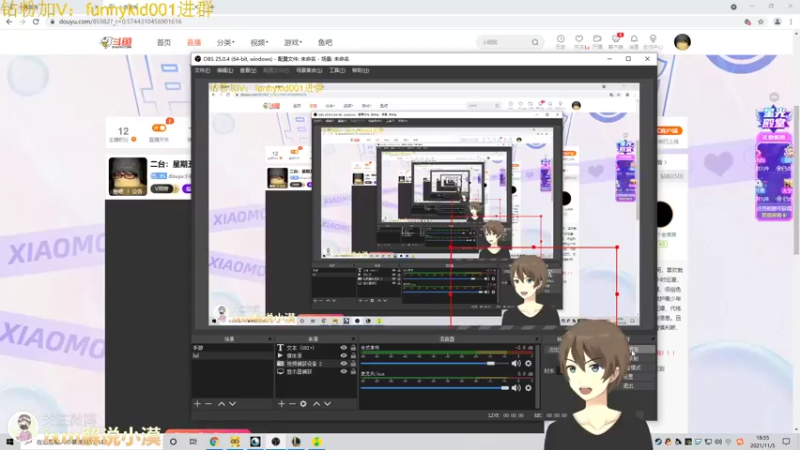
Task: Pop out the Scenes dock panel
Action: click(x=270, y=339)
